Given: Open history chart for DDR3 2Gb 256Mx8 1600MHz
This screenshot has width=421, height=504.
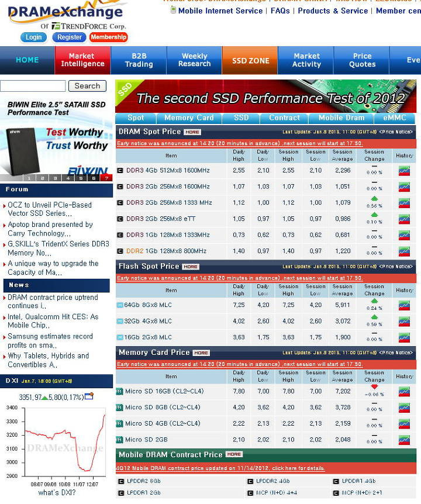Looking at the screenshot, I should click(404, 187).
